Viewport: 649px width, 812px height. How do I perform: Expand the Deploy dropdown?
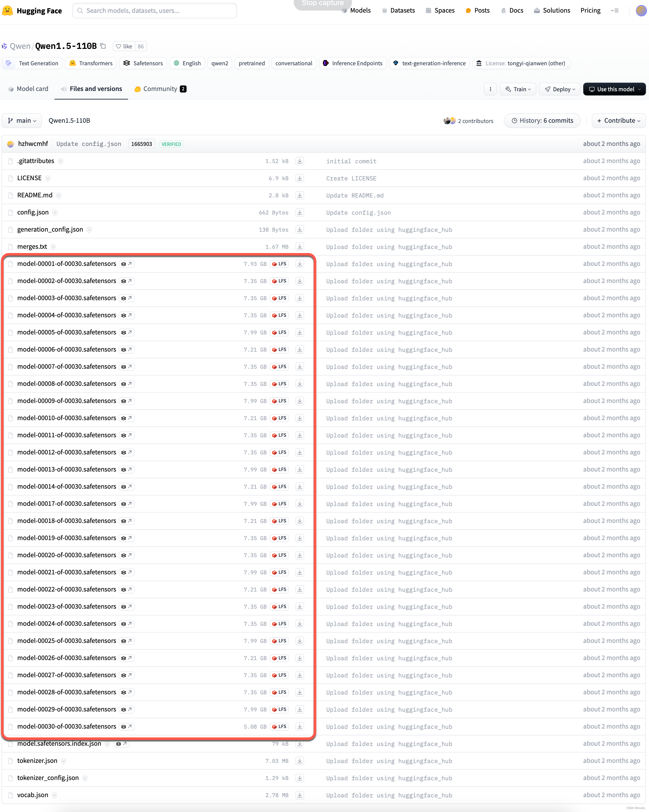pyautogui.click(x=560, y=89)
